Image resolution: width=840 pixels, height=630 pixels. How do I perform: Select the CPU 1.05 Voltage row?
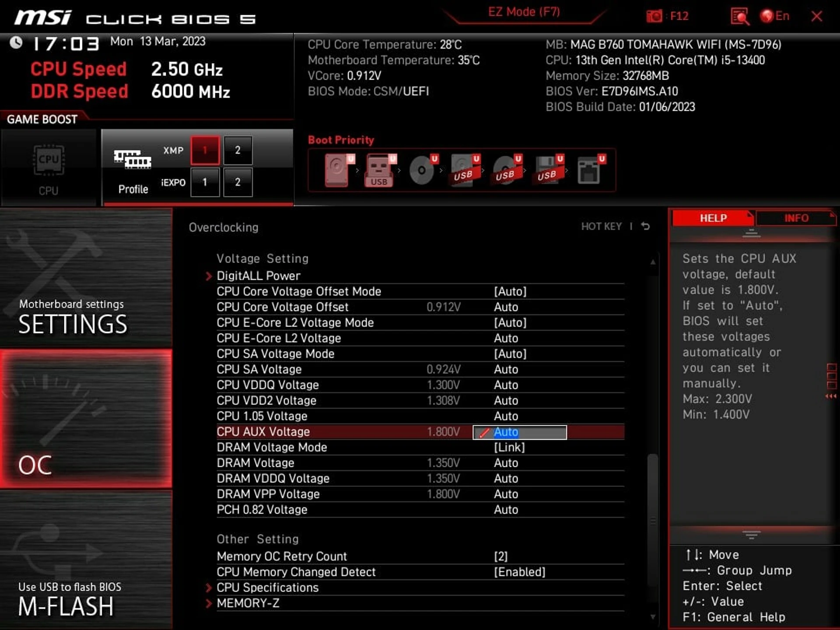420,416
